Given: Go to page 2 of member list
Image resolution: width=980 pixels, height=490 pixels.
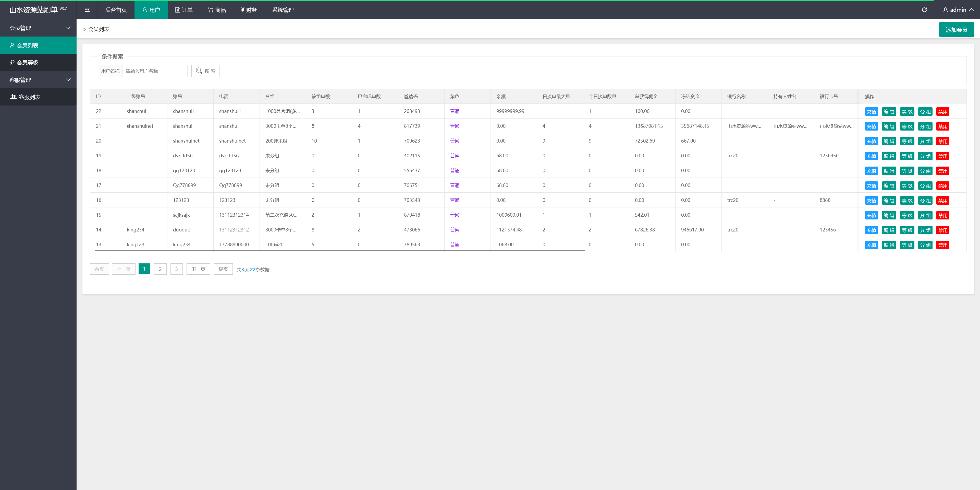Looking at the screenshot, I should pyautogui.click(x=160, y=269).
